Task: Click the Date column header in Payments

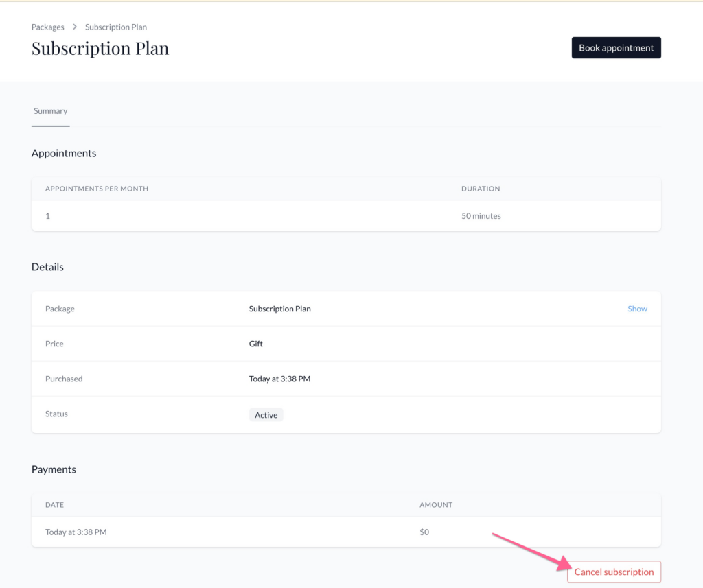Action: (54, 505)
